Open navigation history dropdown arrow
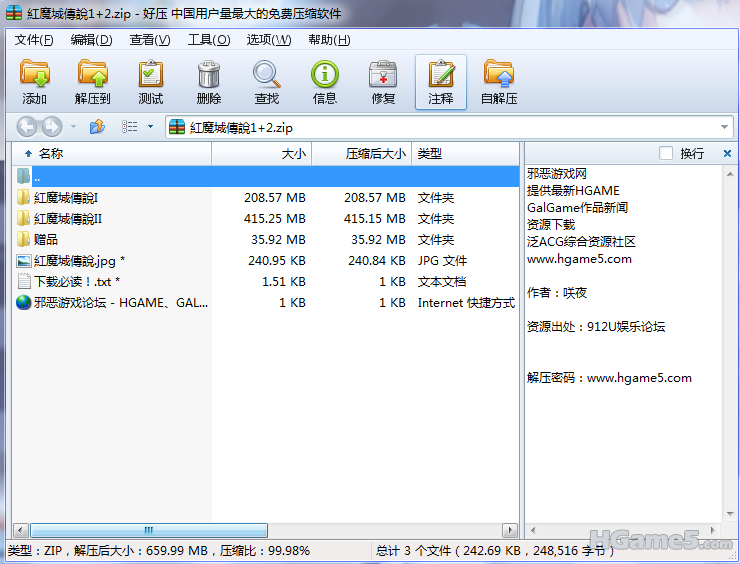 pyautogui.click(x=73, y=126)
